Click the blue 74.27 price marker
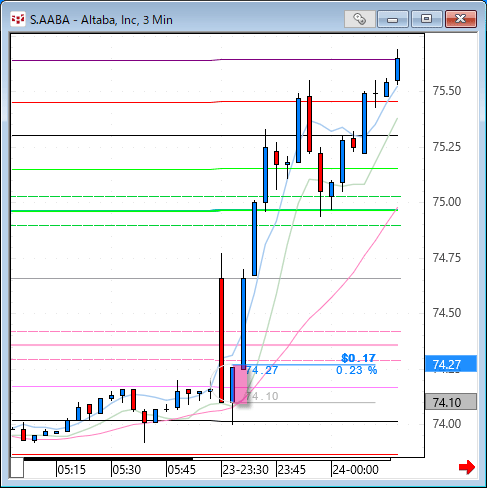This screenshot has width=487, height=488. click(451, 364)
